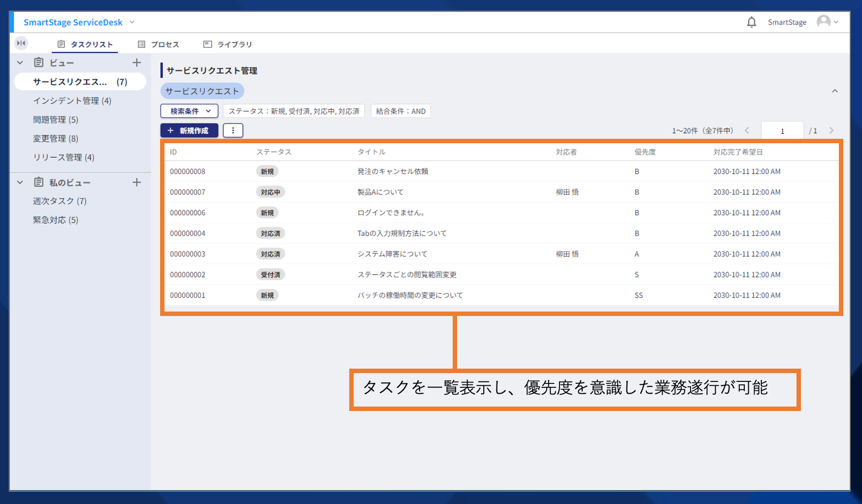The image size is (862, 504).
Task: Sort by the 対応完了希望日 column header
Action: tap(738, 152)
